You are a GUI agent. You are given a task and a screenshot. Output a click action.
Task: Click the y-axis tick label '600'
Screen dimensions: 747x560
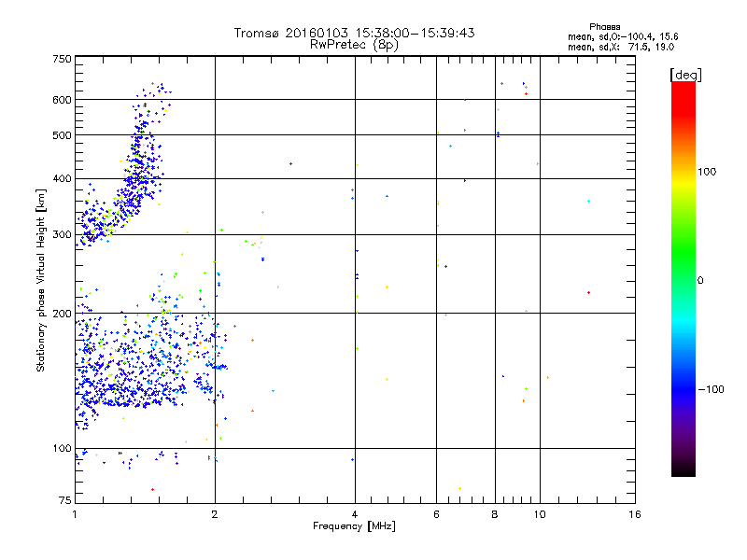coord(62,100)
